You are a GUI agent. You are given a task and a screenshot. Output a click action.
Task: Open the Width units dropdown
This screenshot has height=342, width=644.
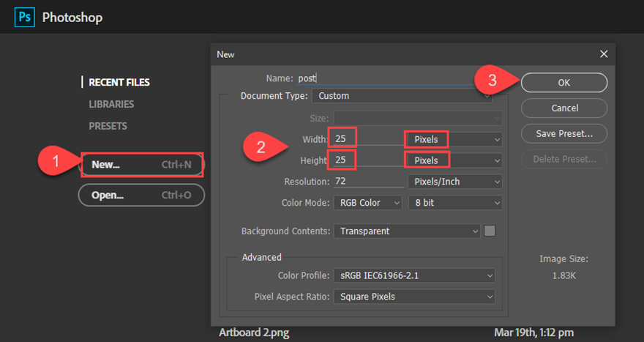454,139
